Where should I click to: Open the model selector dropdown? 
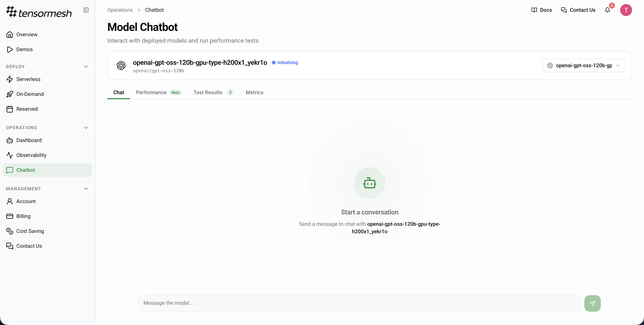click(x=584, y=66)
